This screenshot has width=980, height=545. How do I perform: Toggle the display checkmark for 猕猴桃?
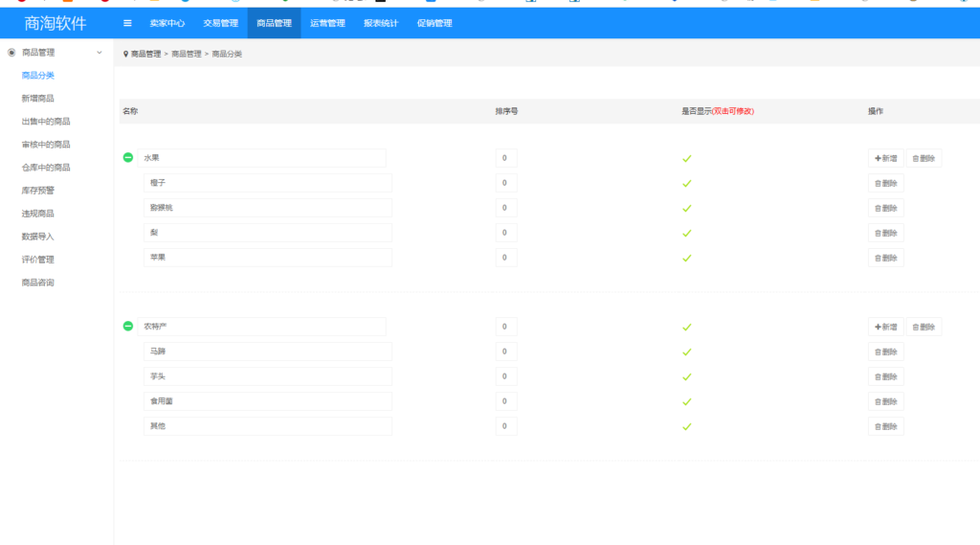686,209
